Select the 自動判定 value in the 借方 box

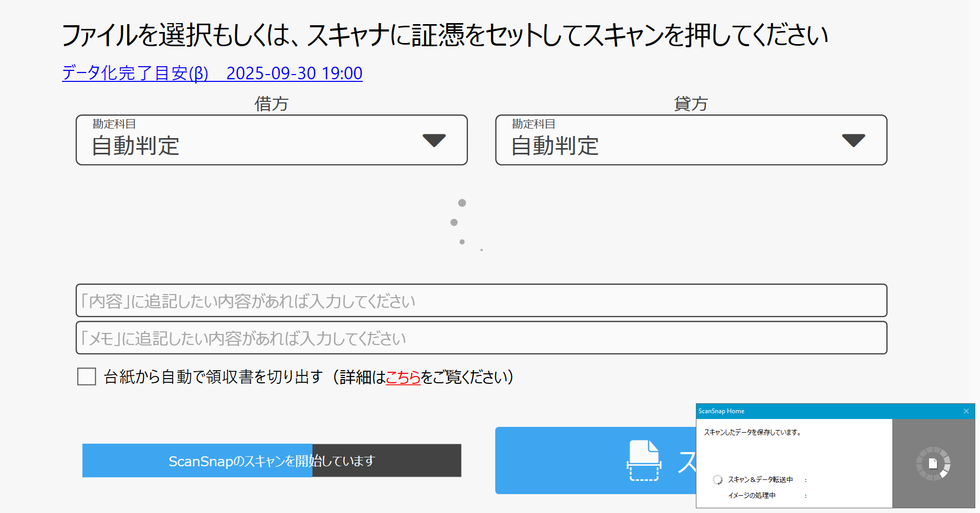coord(135,146)
